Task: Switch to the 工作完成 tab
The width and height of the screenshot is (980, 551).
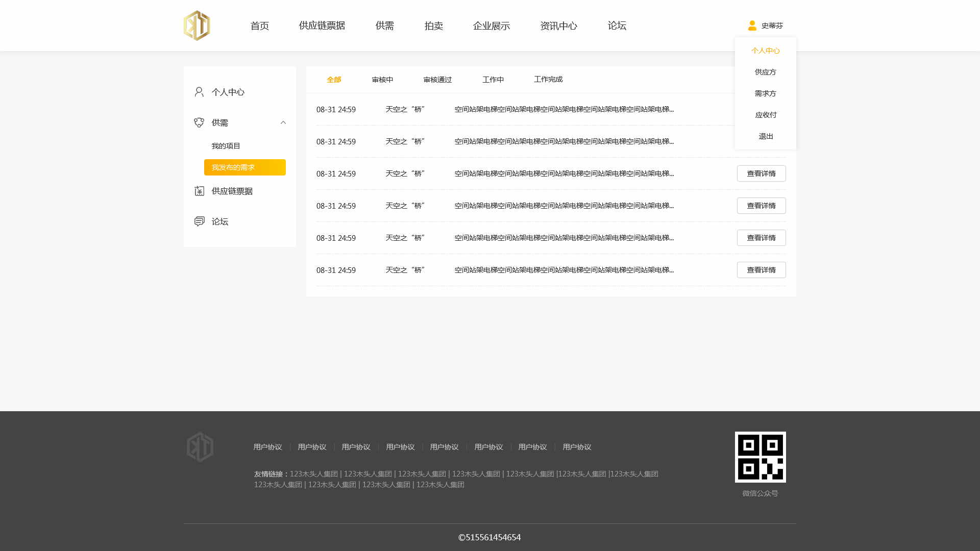Action: (x=548, y=80)
